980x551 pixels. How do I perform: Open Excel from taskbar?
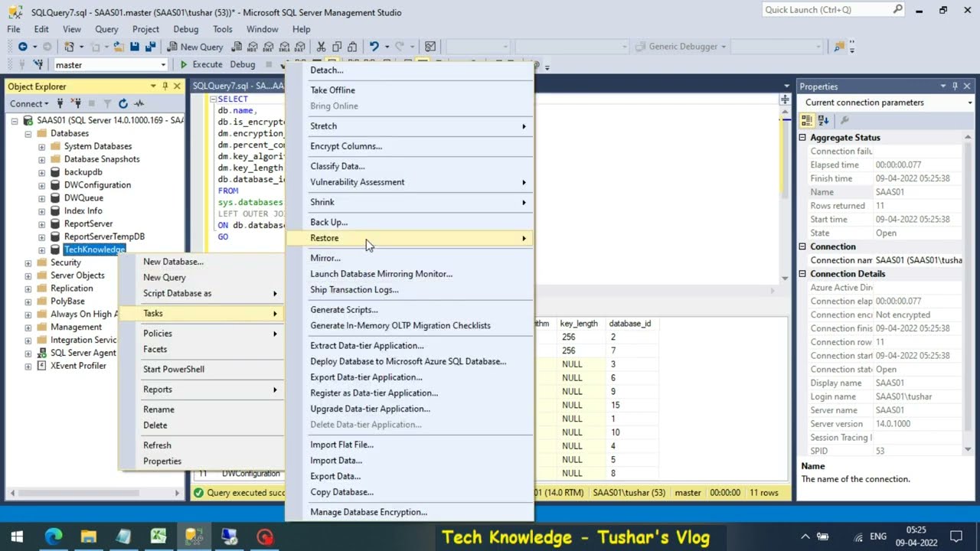pyautogui.click(x=158, y=536)
